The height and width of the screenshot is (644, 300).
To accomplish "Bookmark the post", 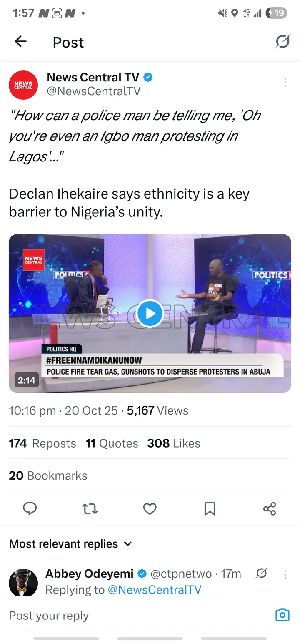I will point(210,508).
